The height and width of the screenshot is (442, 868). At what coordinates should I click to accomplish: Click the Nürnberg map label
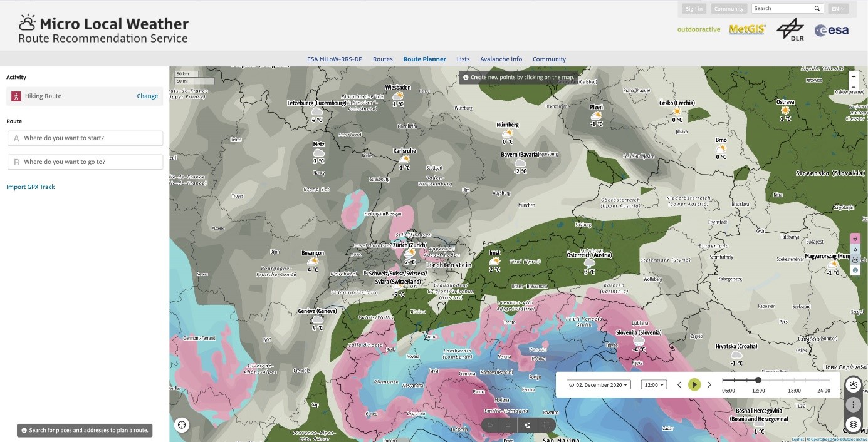point(508,125)
